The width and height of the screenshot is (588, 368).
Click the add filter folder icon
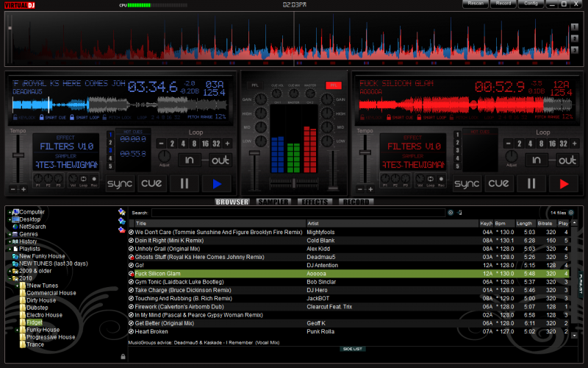[x=121, y=230]
